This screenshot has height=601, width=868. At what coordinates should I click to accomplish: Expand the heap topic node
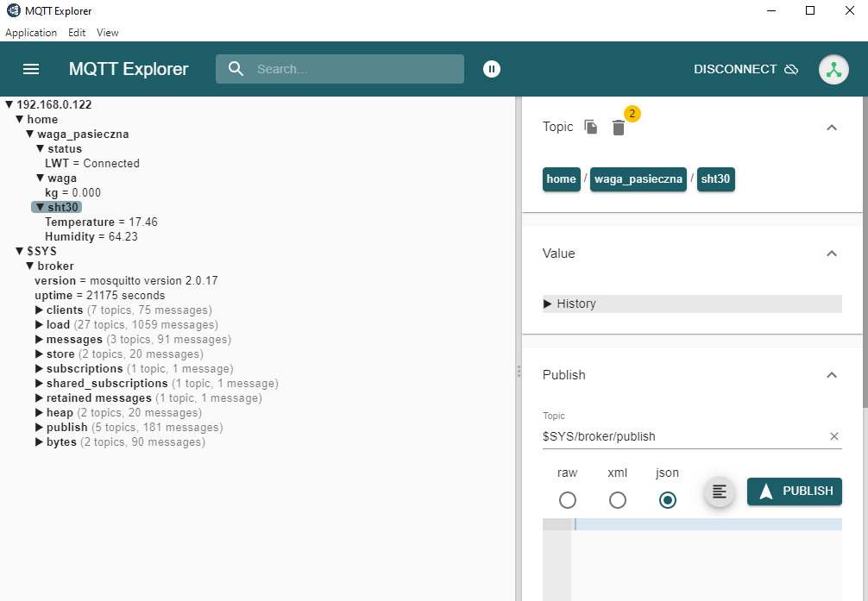(x=40, y=413)
